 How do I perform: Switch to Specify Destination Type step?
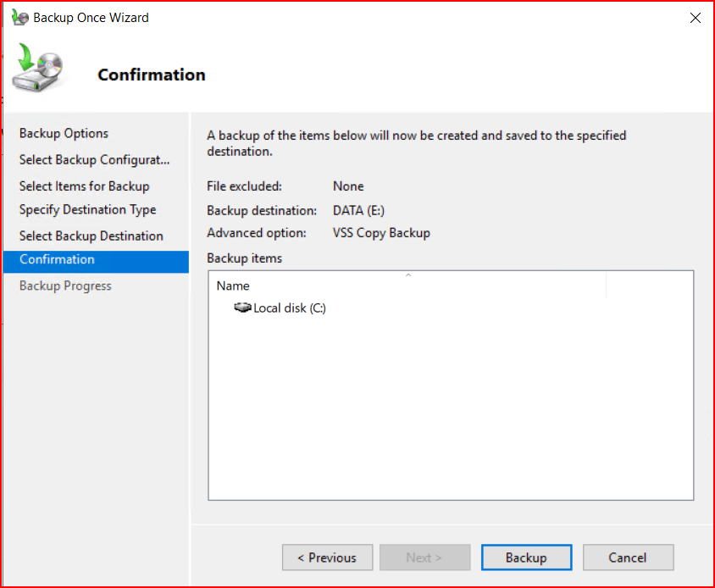point(87,209)
